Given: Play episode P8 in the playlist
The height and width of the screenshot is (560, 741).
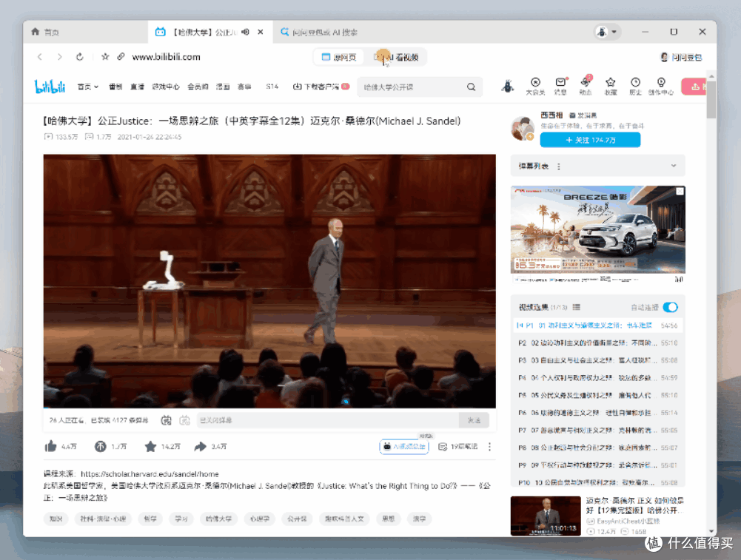Looking at the screenshot, I should pyautogui.click(x=598, y=448).
